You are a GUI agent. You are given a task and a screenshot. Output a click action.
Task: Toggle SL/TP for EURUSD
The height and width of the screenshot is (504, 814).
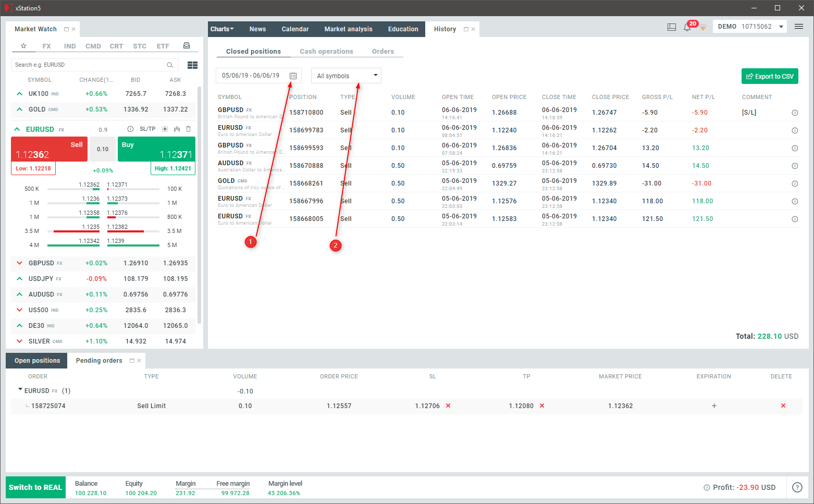147,129
